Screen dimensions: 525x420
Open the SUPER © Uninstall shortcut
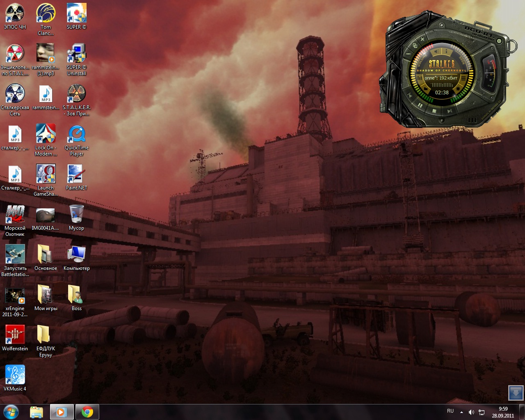[x=76, y=60]
